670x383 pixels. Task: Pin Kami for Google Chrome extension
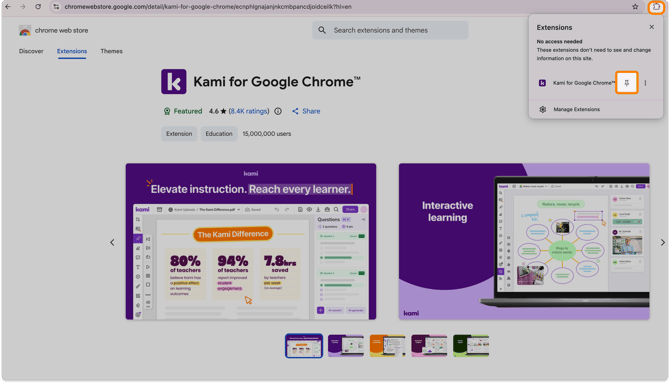(x=626, y=82)
